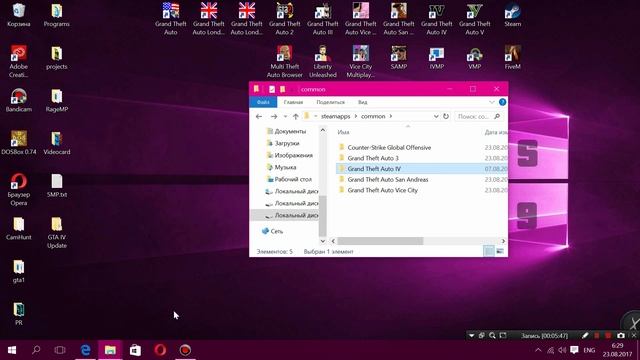The height and width of the screenshot is (360, 640).
Task: Refresh the common folder view
Action: click(x=446, y=116)
